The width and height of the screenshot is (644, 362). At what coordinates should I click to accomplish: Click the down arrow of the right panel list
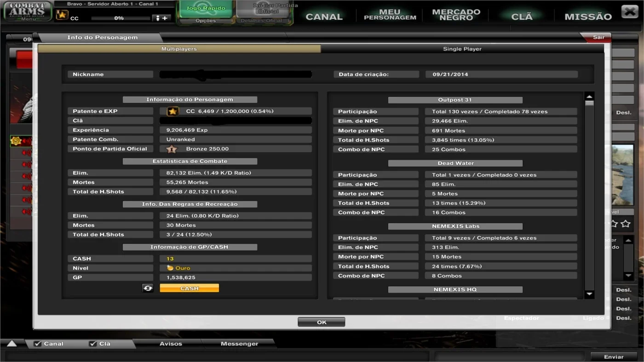pyautogui.click(x=628, y=276)
